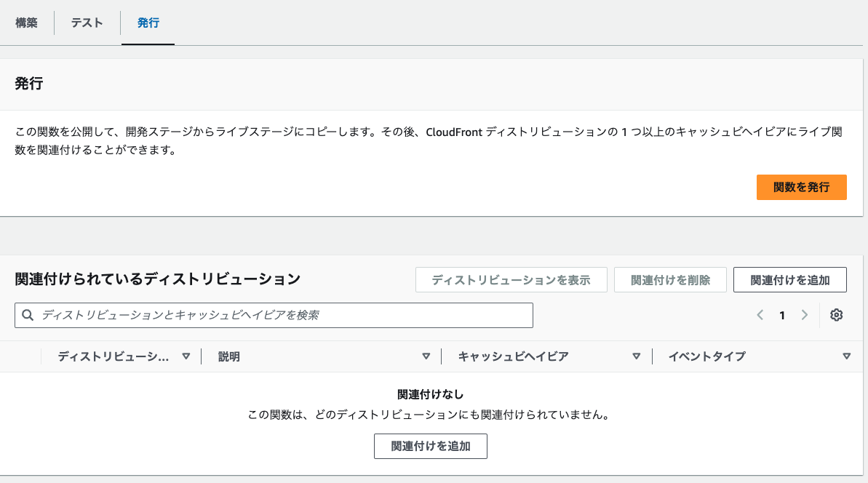The image size is (868, 483).
Task: Sort by キャッシュビヘイビア column arrow
Action: coord(637,356)
